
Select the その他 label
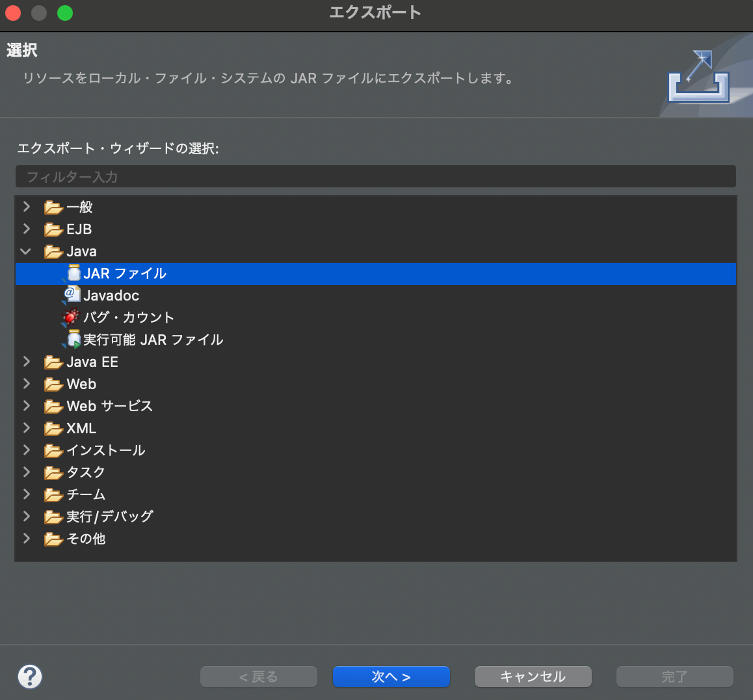pos(86,539)
